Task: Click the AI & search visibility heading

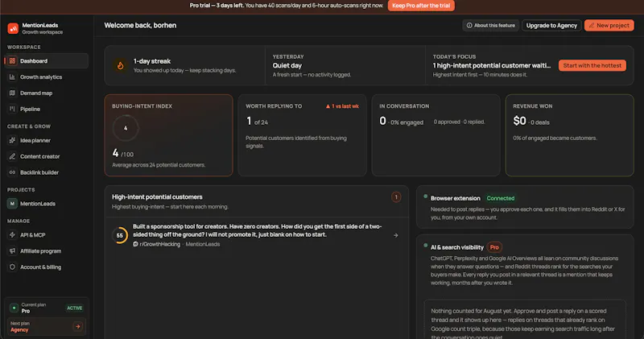Action: (x=457, y=247)
